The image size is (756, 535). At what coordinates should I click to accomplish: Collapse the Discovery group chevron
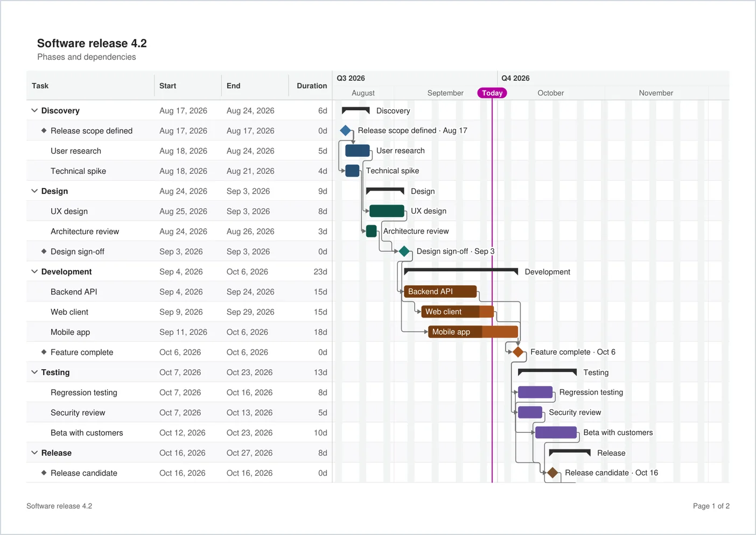pyautogui.click(x=34, y=110)
